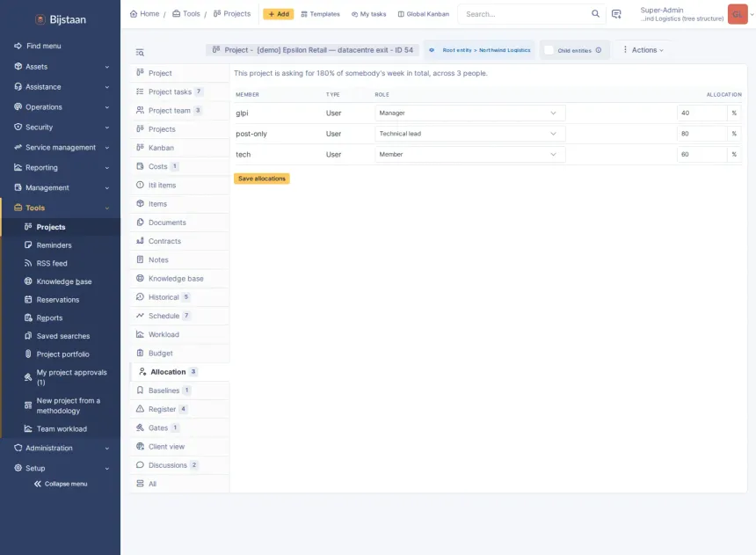Click the global Search input field

pyautogui.click(x=527, y=14)
